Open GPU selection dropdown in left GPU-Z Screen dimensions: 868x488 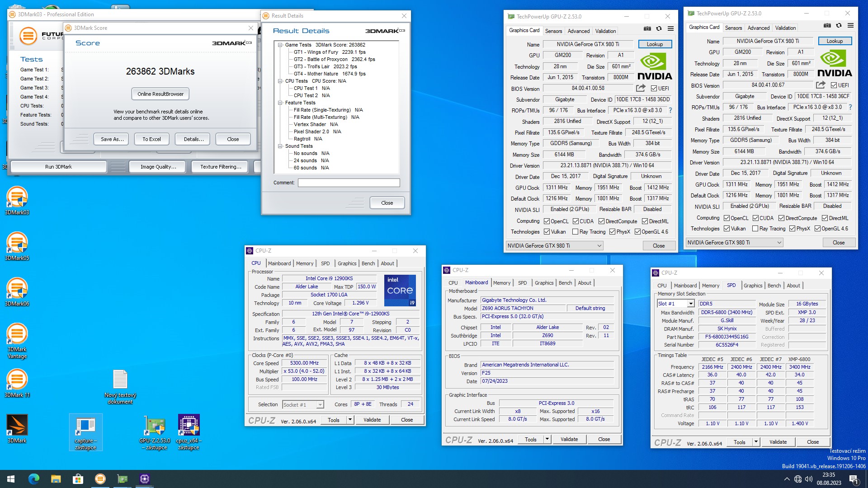(x=555, y=246)
